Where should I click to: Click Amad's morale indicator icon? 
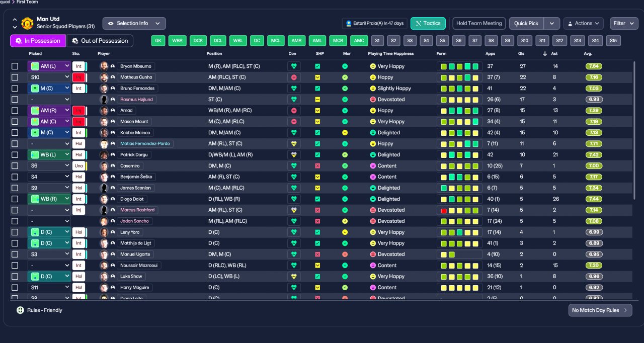pyautogui.click(x=345, y=111)
